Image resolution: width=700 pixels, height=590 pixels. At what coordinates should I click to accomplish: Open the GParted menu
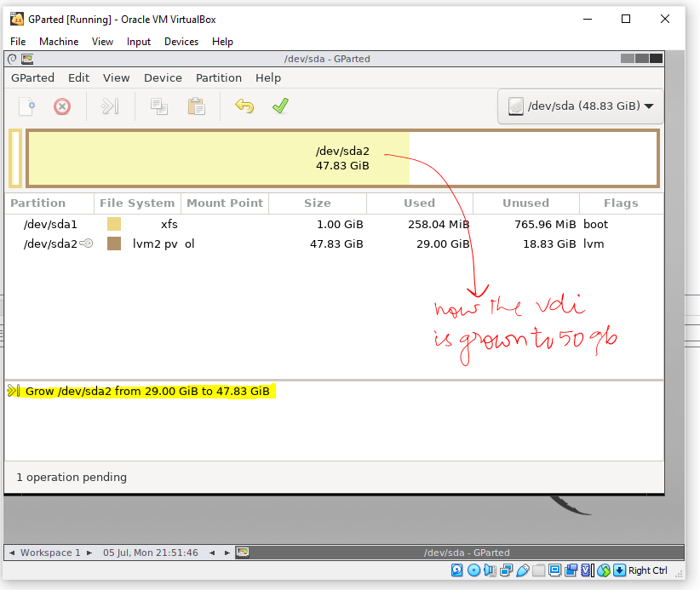click(x=32, y=77)
